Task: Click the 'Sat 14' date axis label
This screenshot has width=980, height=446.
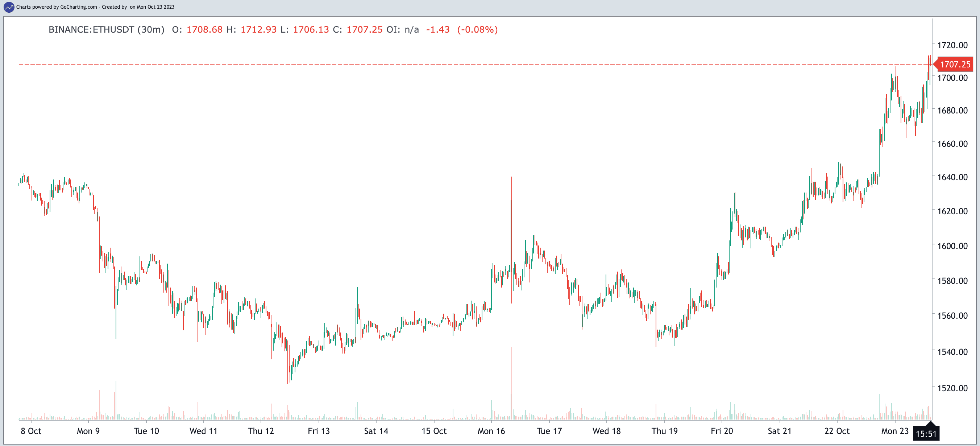Action: (x=376, y=431)
